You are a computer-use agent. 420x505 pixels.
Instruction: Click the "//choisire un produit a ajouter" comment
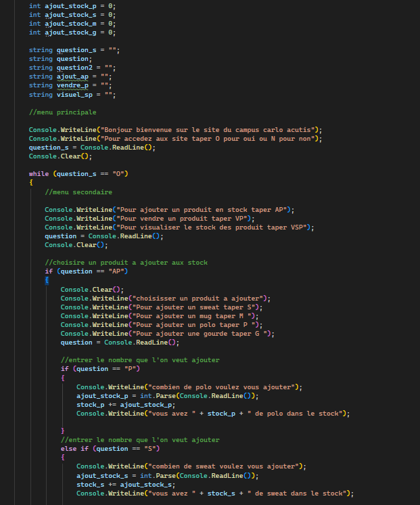pyautogui.click(x=126, y=263)
